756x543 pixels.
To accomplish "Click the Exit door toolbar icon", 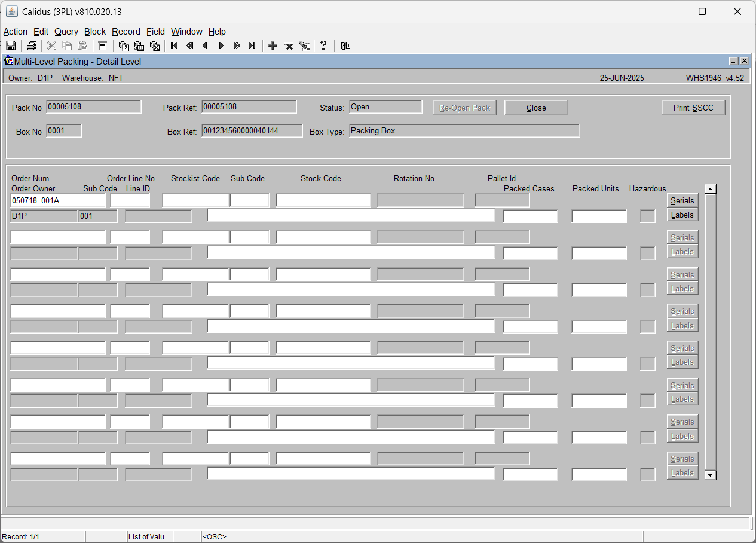I will point(345,46).
